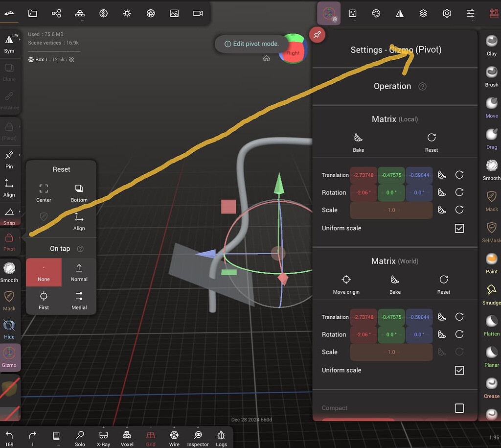
Task: Check the Compact option
Action: pos(459,407)
